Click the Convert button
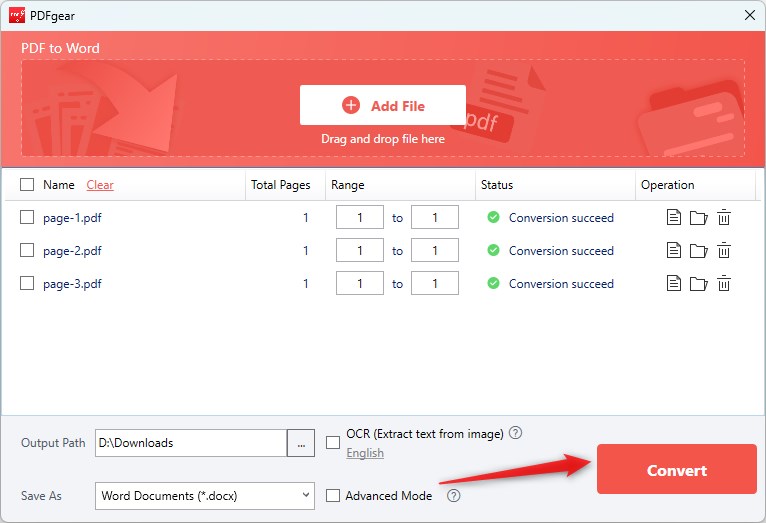 (677, 469)
